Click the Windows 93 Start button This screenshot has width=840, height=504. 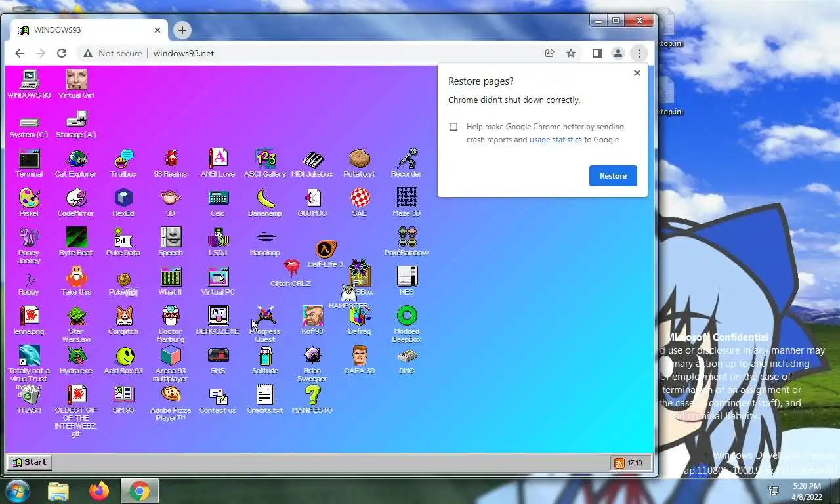(x=30, y=462)
